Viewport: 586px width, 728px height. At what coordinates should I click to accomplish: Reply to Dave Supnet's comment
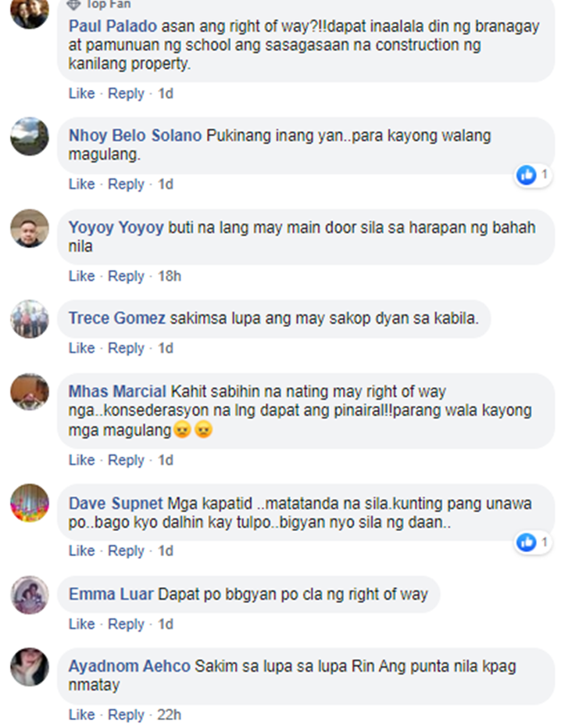(x=127, y=550)
